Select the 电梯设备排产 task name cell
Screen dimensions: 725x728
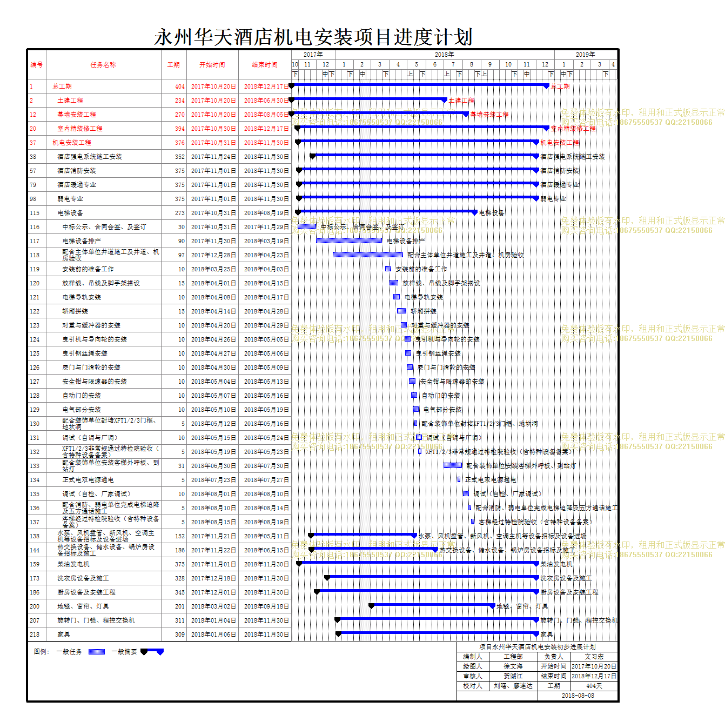pos(103,241)
